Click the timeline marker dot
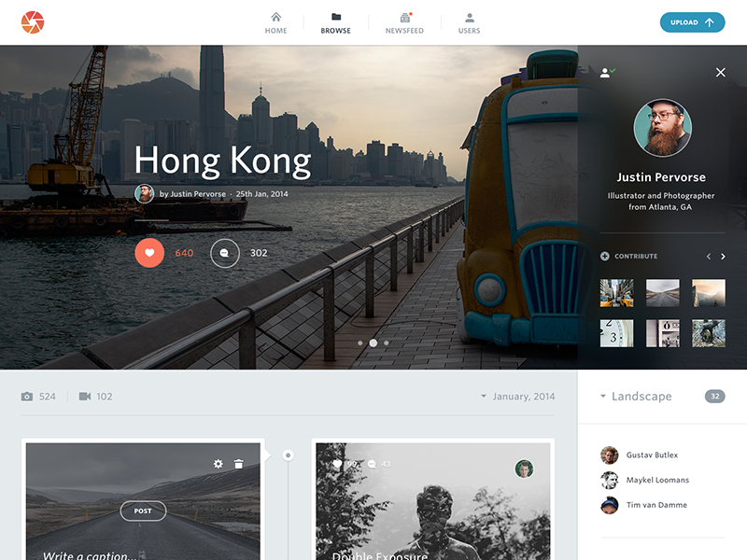This screenshot has width=747, height=560. (x=288, y=455)
